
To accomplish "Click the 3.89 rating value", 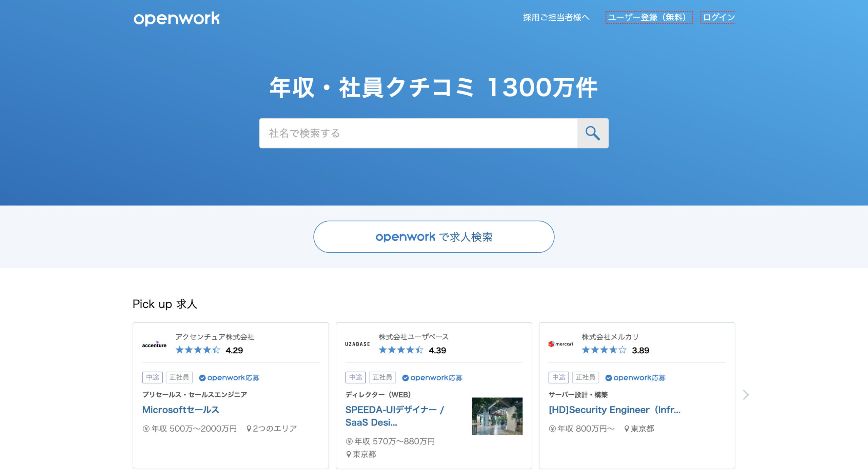I will [640, 350].
